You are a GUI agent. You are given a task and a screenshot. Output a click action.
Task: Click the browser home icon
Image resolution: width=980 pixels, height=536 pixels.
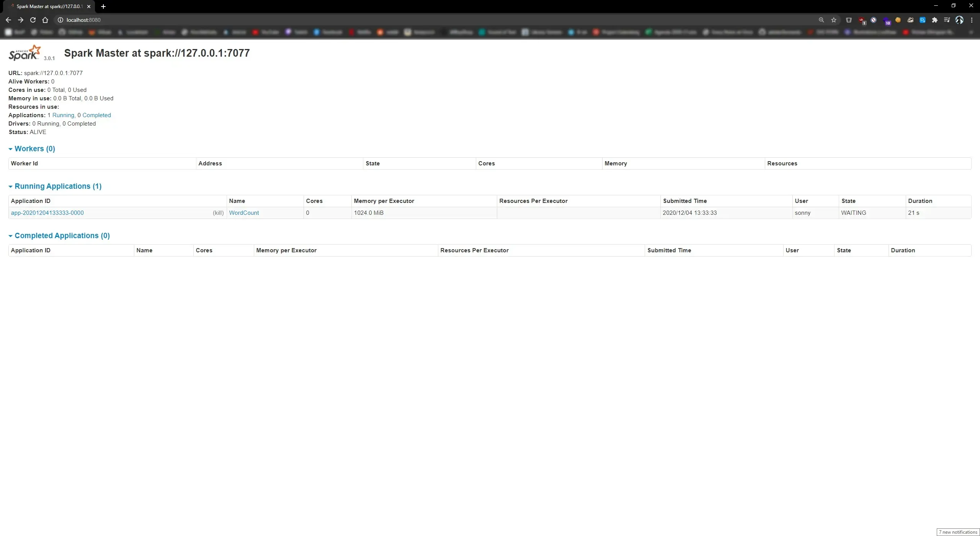(x=45, y=20)
